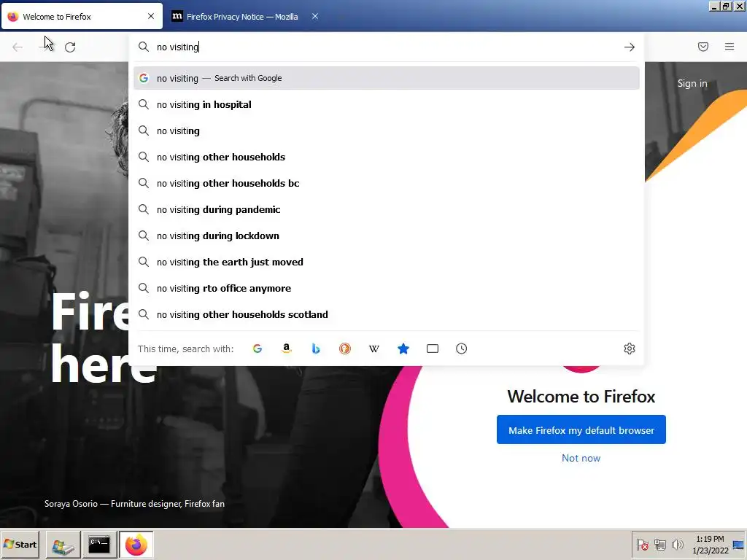Click the Go arrow in the address bar
Screen dimensions: 747x560
pos(630,47)
